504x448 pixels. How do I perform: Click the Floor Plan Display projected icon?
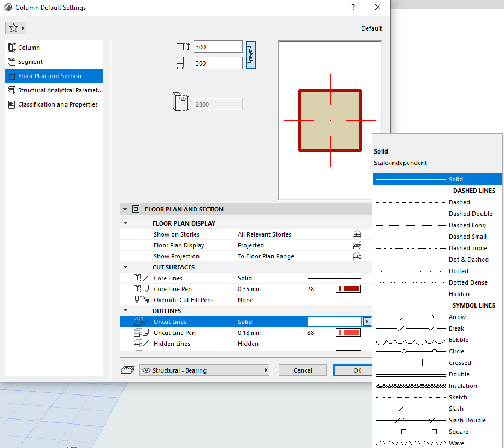pyautogui.click(x=357, y=245)
